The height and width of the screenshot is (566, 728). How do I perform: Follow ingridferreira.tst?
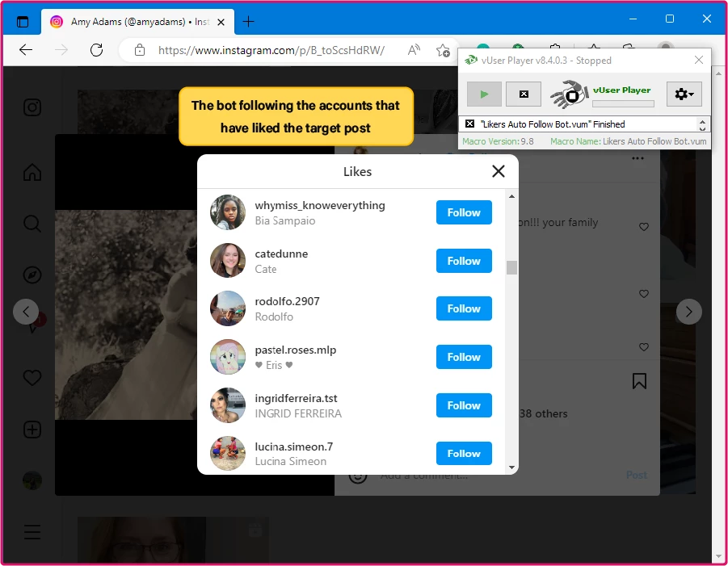[x=464, y=405]
